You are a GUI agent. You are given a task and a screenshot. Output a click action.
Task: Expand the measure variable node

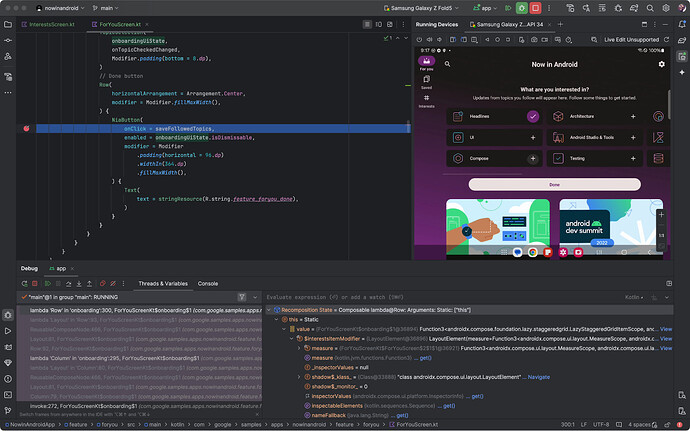297,350
